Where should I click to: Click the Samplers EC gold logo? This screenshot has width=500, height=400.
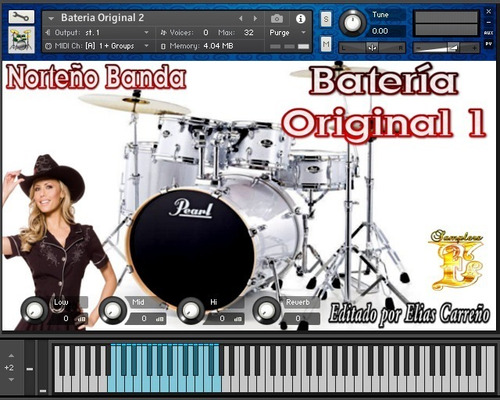tap(456, 260)
